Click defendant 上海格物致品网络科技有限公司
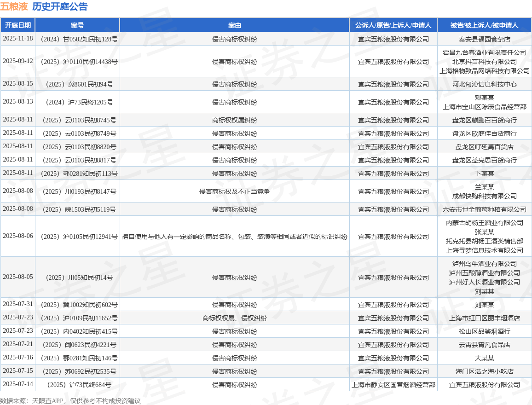532x405 pixels. click(x=484, y=71)
